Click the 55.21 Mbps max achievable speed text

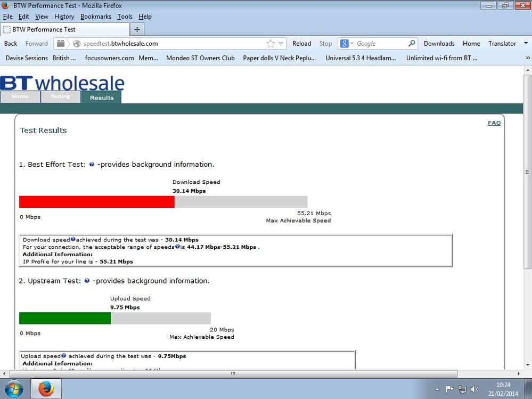pos(314,214)
